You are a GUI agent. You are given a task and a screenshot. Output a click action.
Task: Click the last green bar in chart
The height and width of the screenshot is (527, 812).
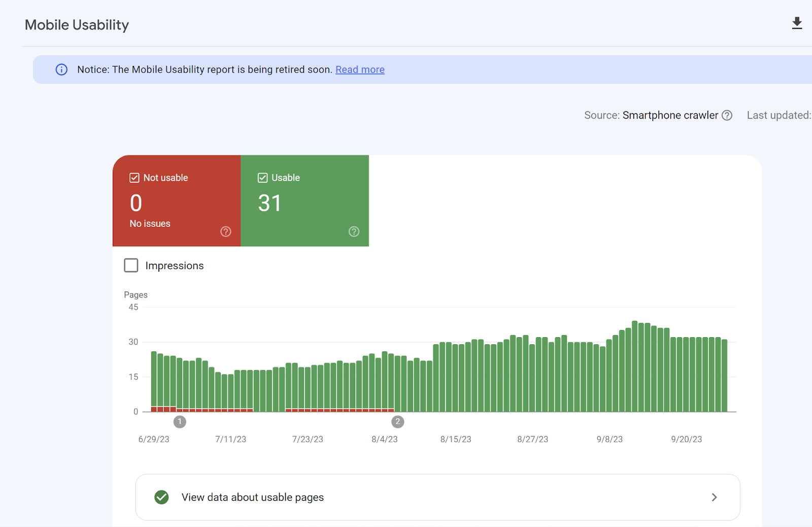pyautogui.click(x=724, y=376)
